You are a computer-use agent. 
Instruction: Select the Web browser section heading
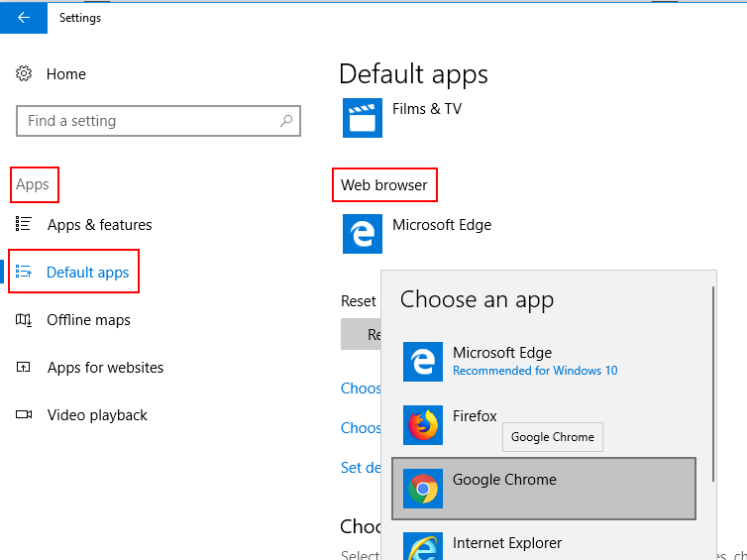(384, 185)
